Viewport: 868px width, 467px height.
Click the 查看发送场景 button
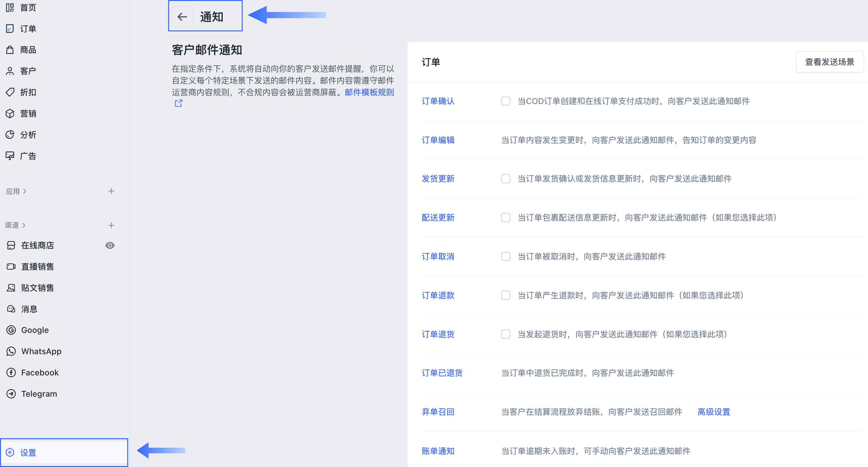pos(830,62)
